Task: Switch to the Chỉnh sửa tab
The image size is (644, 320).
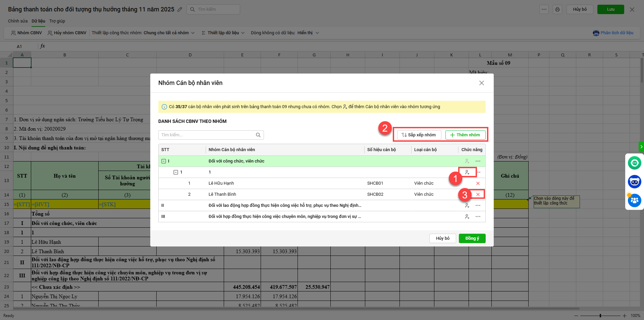Action: click(18, 21)
